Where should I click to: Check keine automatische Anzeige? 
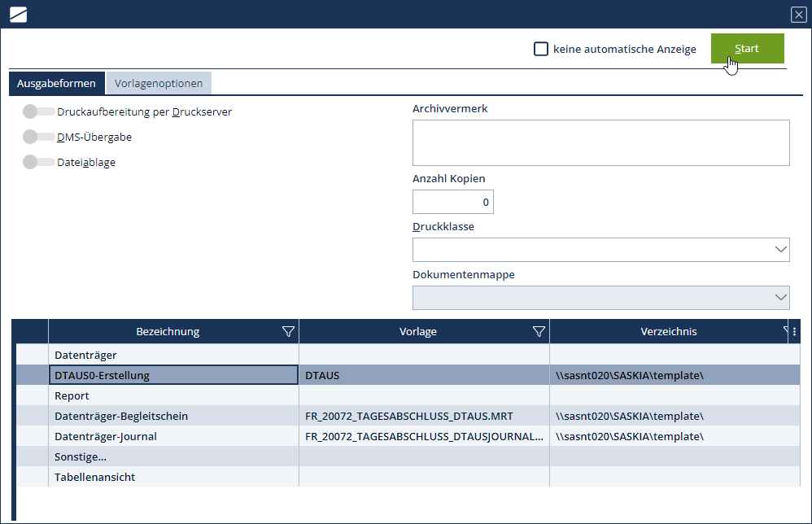pos(541,49)
